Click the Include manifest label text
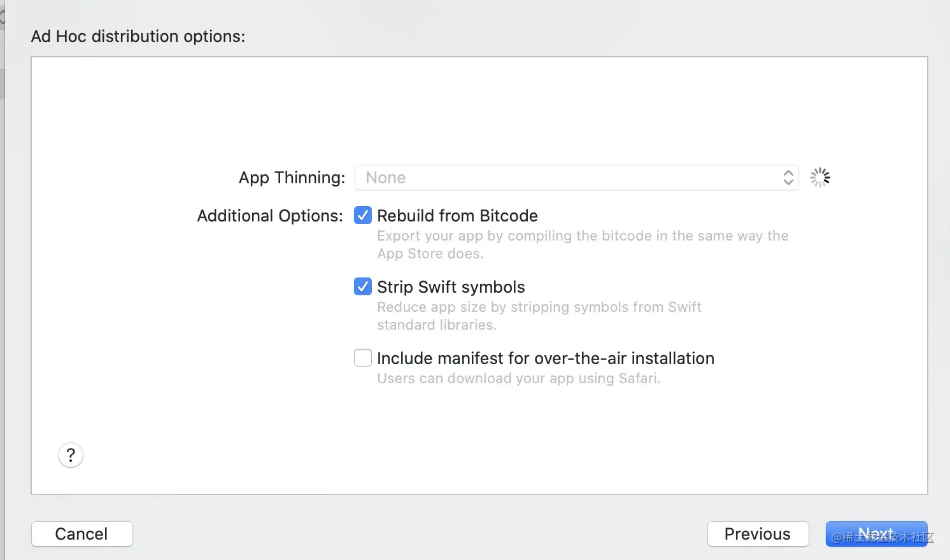950x560 pixels. pos(545,358)
